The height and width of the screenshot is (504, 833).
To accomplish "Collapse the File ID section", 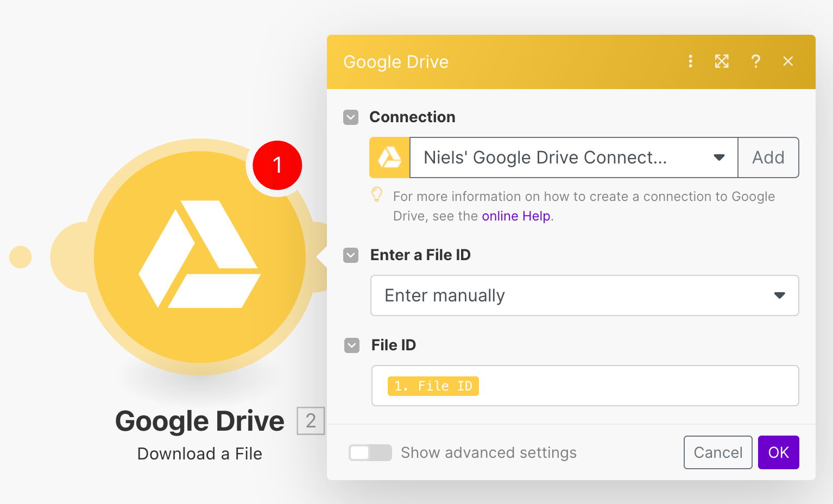I will coord(352,345).
